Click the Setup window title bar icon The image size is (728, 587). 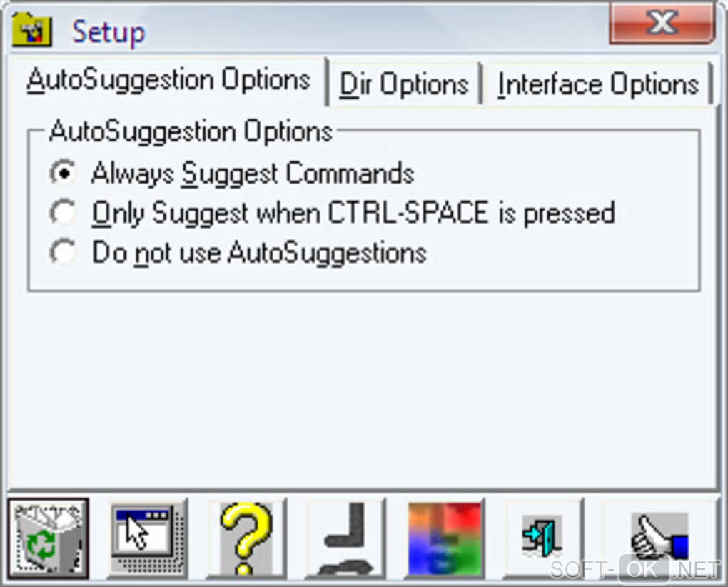(32, 31)
